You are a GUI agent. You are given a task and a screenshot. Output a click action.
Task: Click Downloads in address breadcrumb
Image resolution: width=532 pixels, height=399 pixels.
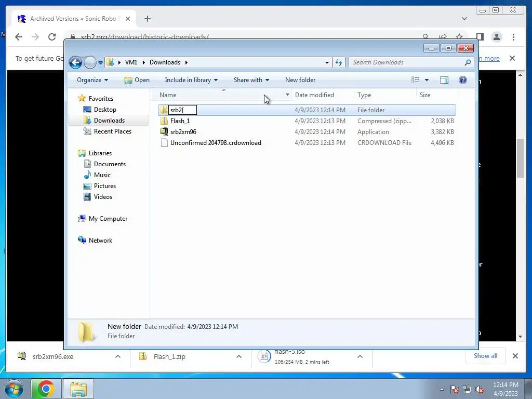coord(165,62)
